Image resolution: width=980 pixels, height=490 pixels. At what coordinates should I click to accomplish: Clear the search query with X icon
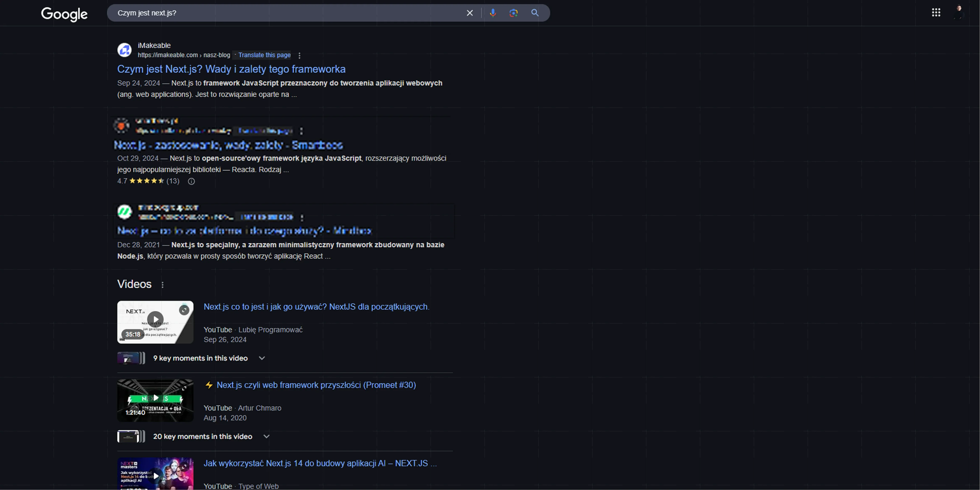click(470, 13)
